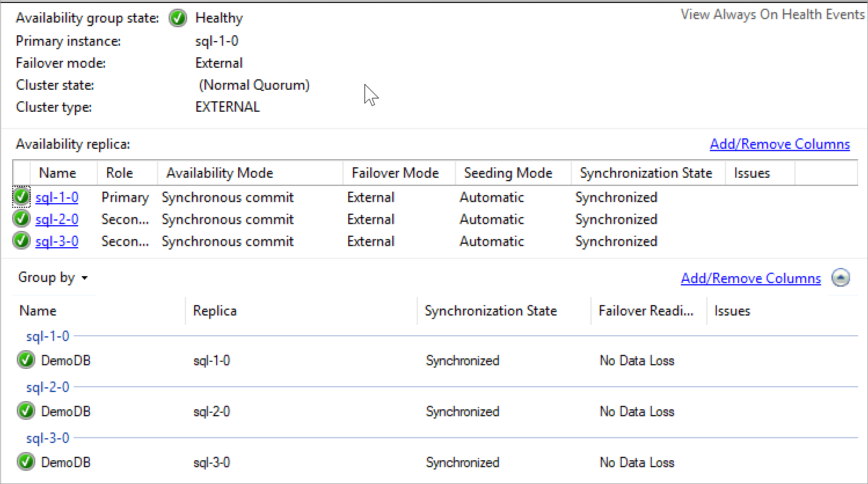Open the sql-1-0 replica link
Viewport: 868px width, 484px height.
pyautogui.click(x=56, y=197)
